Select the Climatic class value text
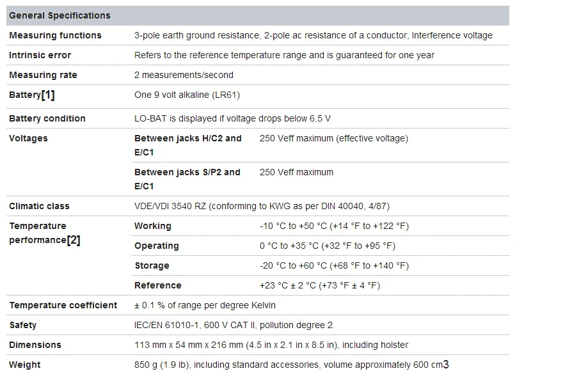Screen dimensions: 588x378 (x=262, y=206)
